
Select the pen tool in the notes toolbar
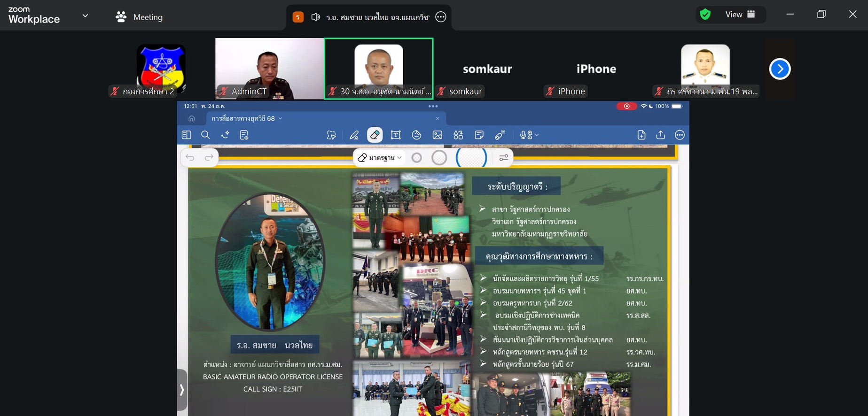(354, 135)
